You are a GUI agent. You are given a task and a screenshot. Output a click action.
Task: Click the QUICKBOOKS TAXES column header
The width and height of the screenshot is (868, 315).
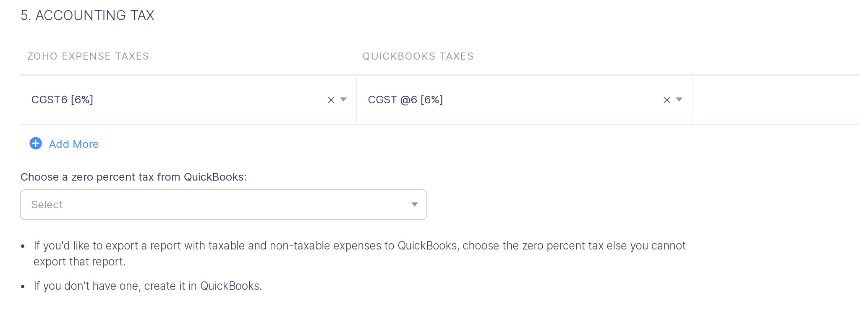pyautogui.click(x=418, y=56)
